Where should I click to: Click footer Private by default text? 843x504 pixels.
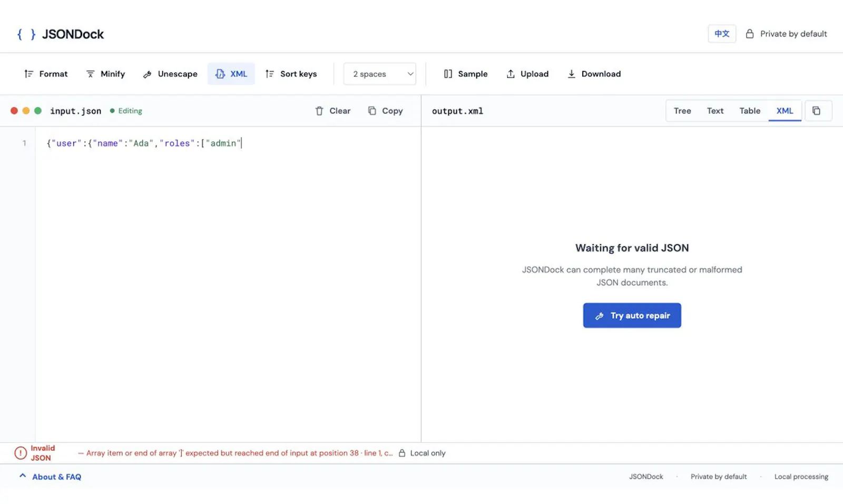click(719, 477)
